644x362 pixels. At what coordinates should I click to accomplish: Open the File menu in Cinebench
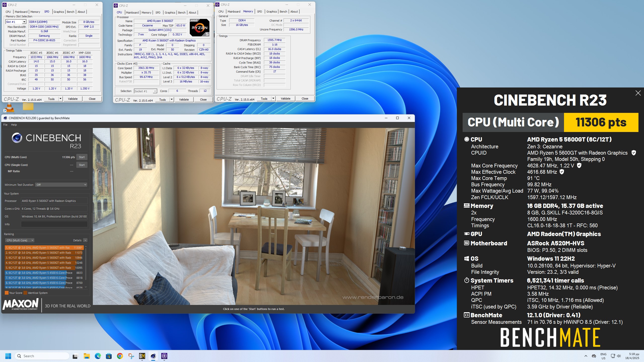(x=5, y=125)
